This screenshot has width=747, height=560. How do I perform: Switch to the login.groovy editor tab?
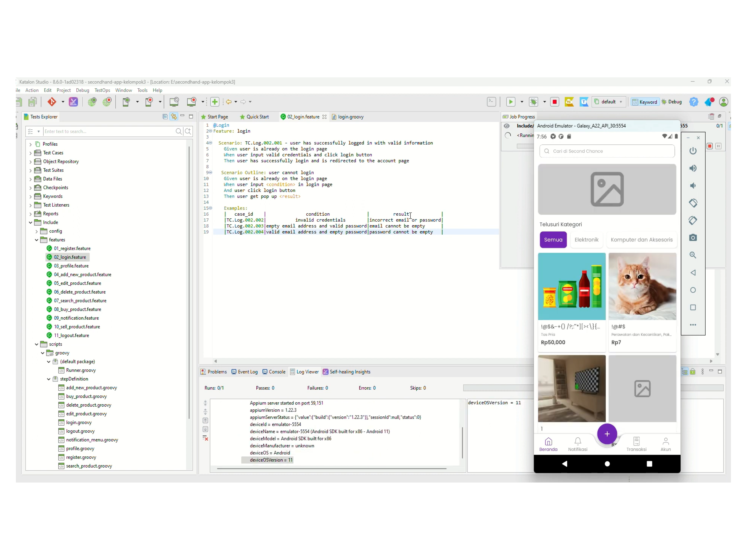350,117
